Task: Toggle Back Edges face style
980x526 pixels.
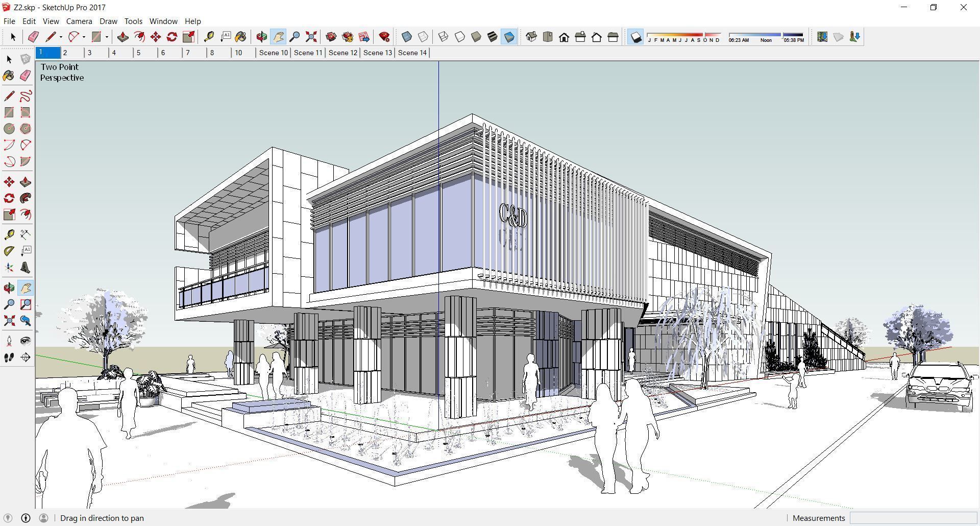Action: coord(423,37)
